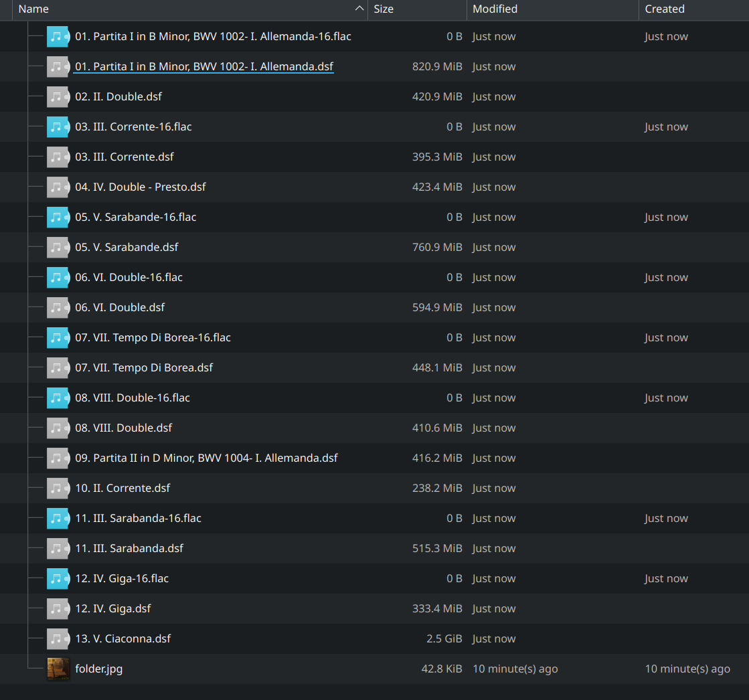Click the icon next to 11. III. Sarabanda.dsf
Viewport: 749px width, 700px height.
point(58,548)
